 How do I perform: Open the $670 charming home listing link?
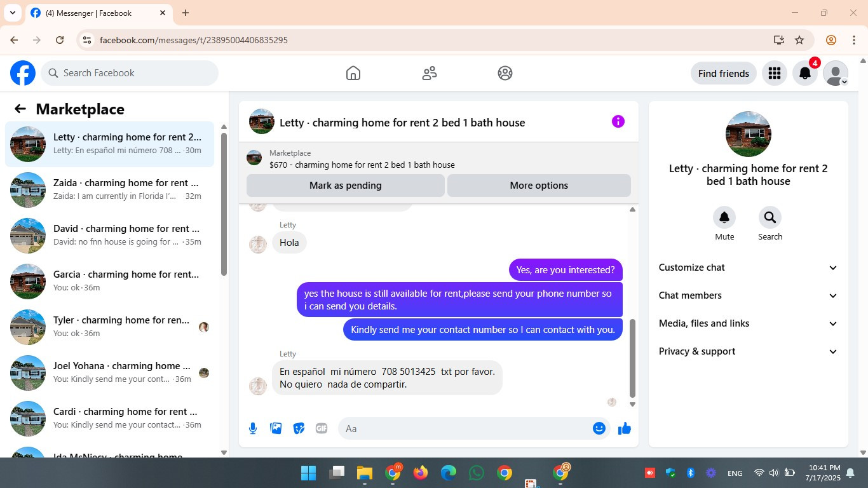[x=362, y=165]
